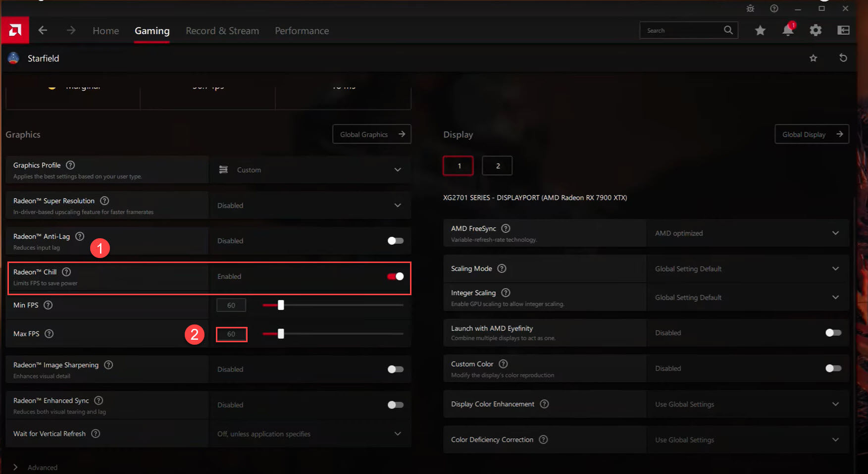868x474 pixels.
Task: Click the Global Graphics button
Action: click(x=371, y=134)
